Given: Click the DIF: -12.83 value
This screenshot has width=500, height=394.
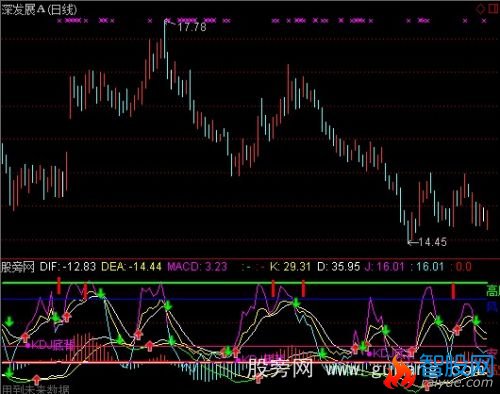Looking at the screenshot, I should tap(68, 267).
